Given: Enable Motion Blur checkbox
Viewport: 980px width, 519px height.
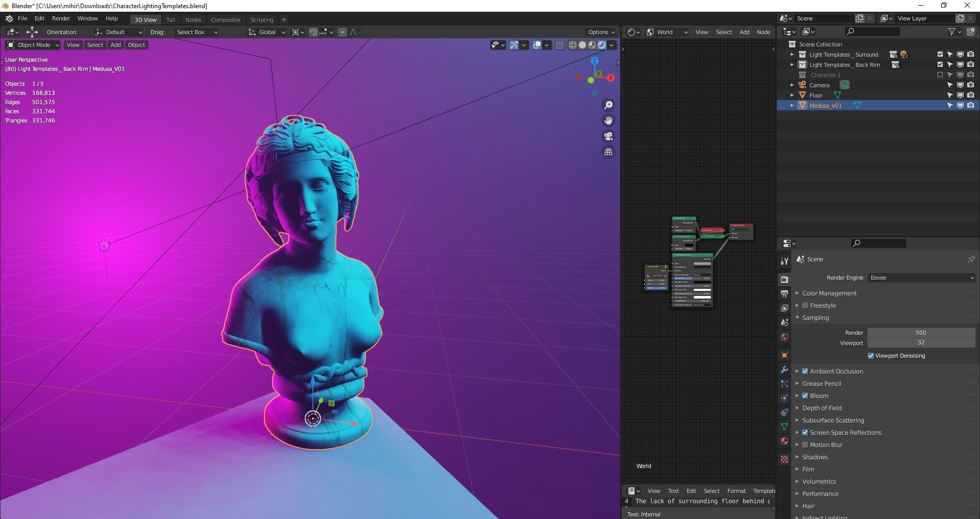Looking at the screenshot, I should click(x=805, y=445).
